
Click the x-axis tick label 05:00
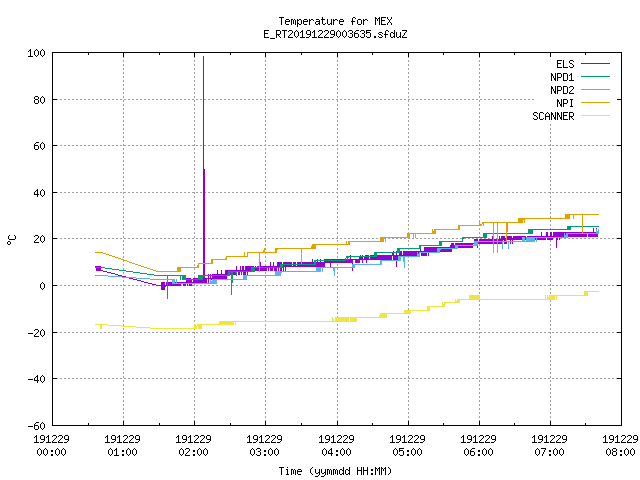click(x=407, y=452)
